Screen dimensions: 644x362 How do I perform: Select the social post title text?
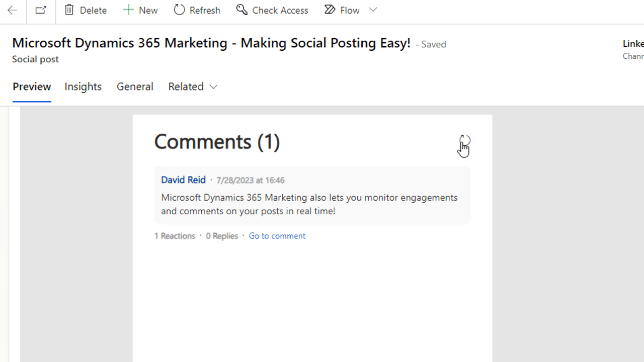click(x=211, y=43)
